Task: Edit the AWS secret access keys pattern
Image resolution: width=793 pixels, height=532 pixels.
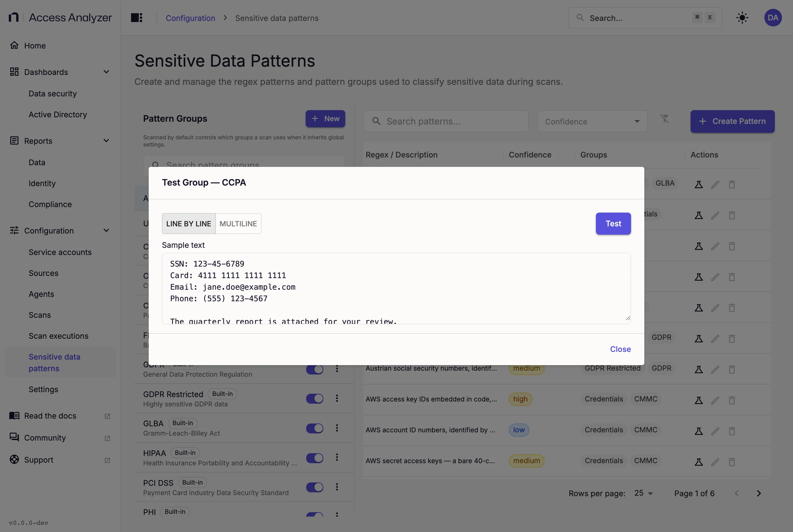Action: pos(715,462)
